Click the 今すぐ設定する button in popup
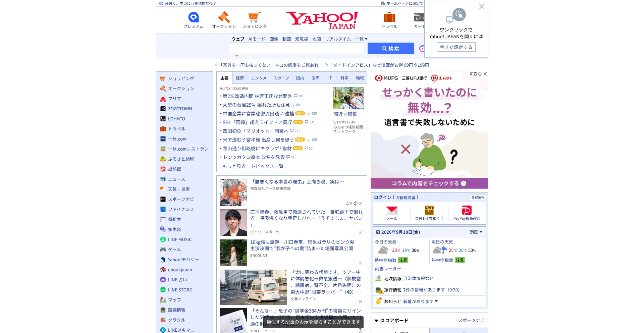 click(456, 47)
